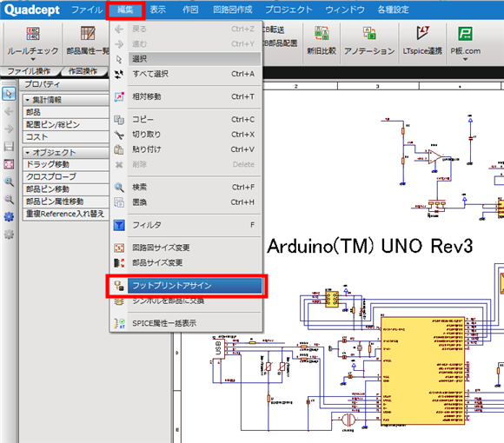The width and height of the screenshot is (504, 443).
Task: Choose フットプリントアサイン menu entry
Action: 195,286
